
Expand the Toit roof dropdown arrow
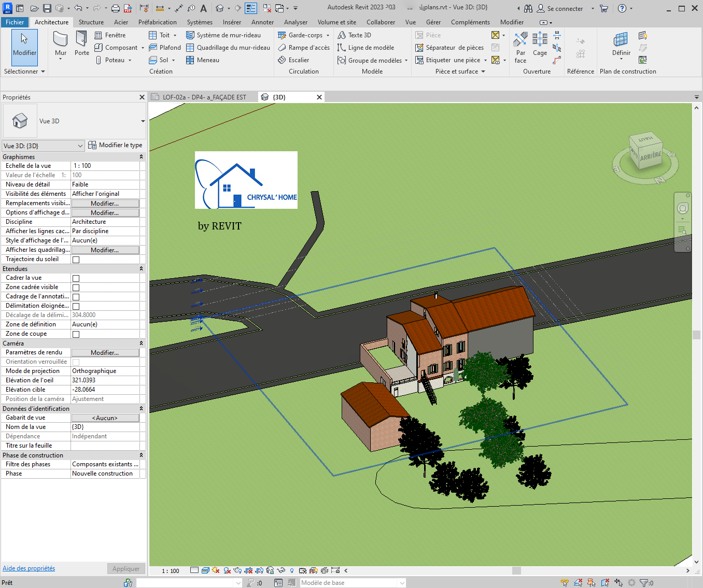(x=175, y=35)
